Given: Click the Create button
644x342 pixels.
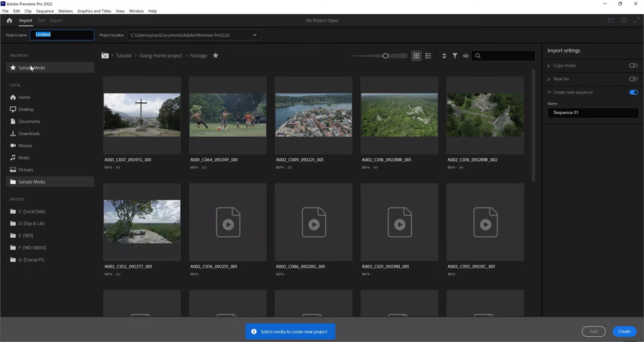Looking at the screenshot, I should [x=624, y=331].
